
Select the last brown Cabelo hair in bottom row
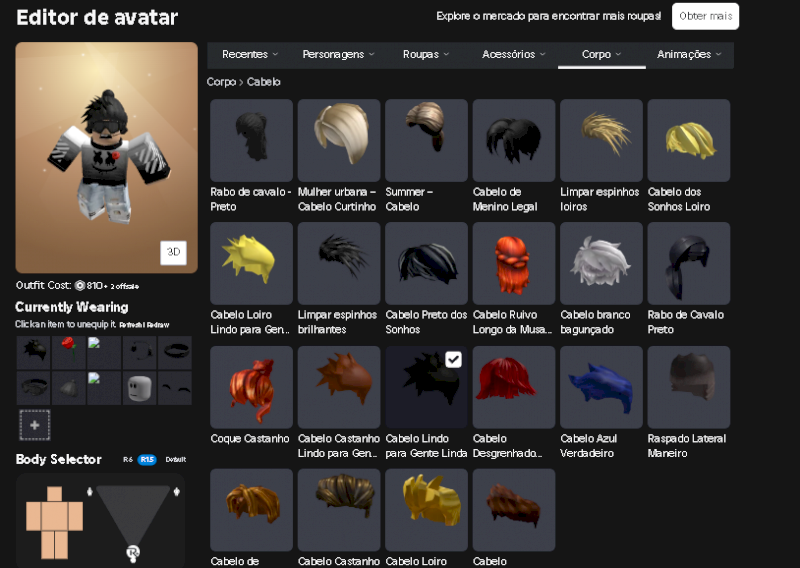(514, 510)
